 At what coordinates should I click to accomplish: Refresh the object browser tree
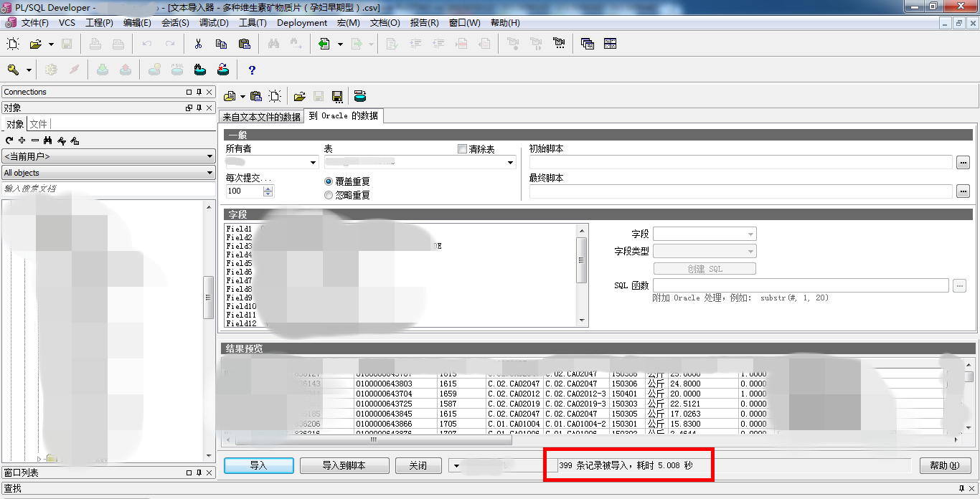[x=9, y=141]
